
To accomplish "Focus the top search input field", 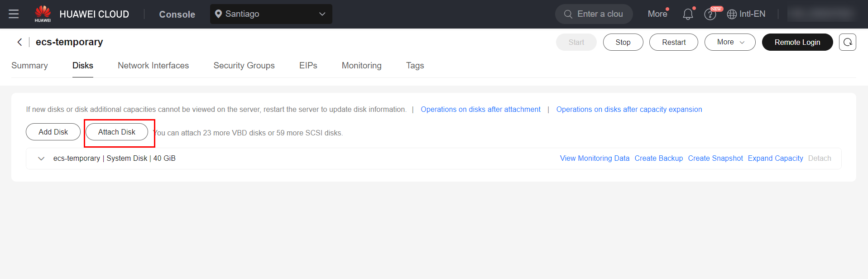I will 600,14.
